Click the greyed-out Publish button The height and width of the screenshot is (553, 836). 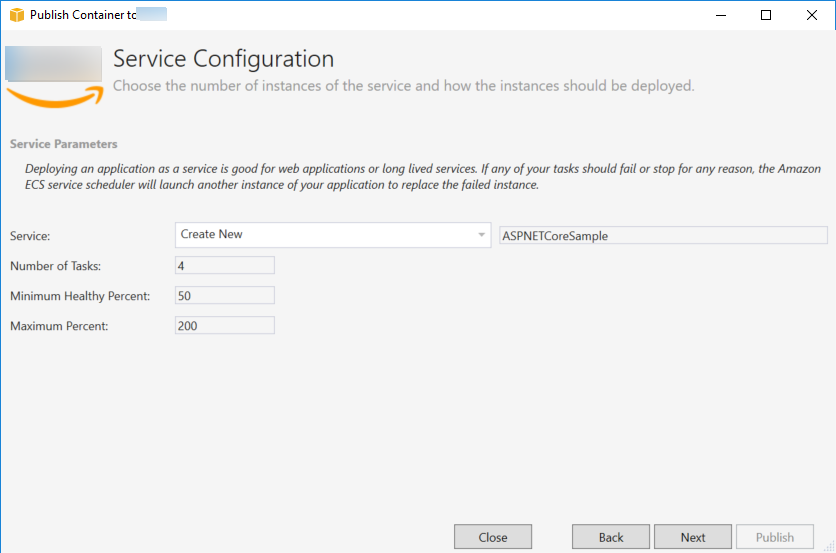tap(775, 537)
